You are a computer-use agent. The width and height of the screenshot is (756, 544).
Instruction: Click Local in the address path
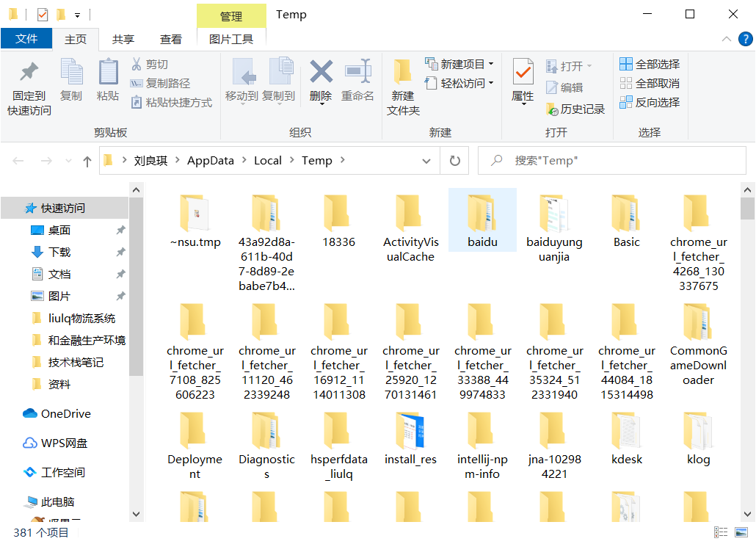268,161
